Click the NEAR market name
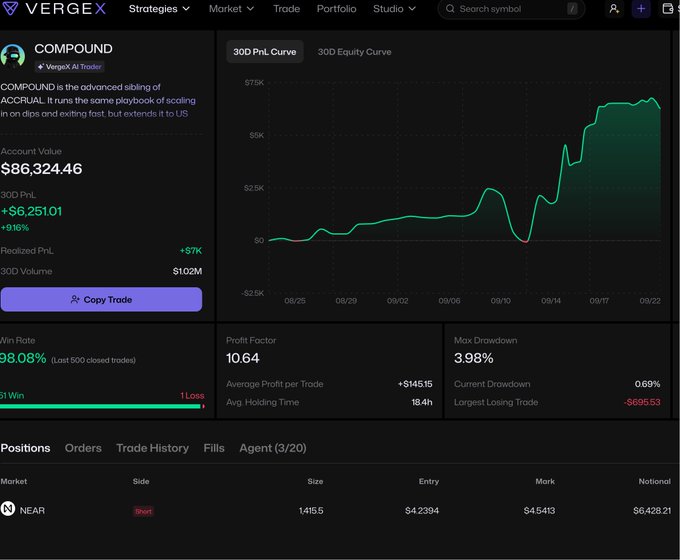 click(x=32, y=511)
